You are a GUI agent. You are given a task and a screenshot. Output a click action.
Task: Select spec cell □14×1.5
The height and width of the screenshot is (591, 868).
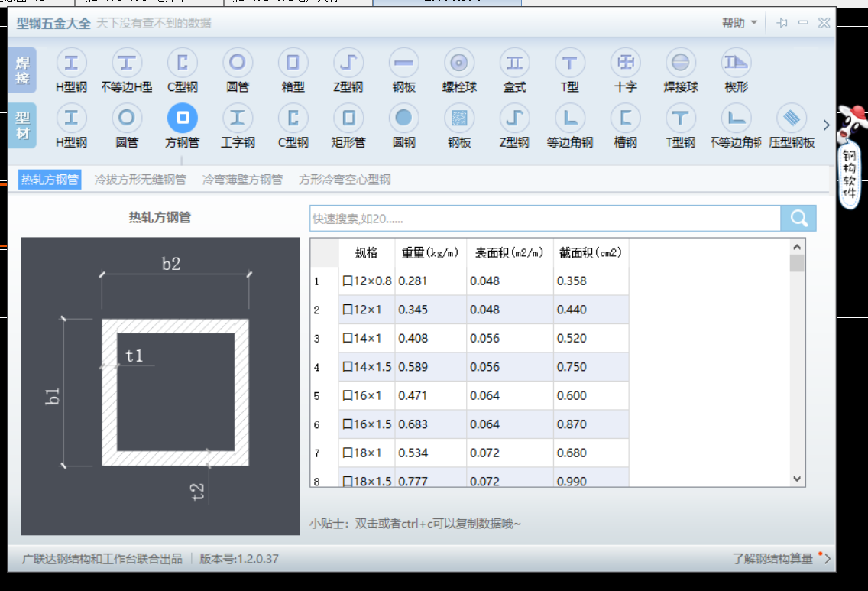367,367
